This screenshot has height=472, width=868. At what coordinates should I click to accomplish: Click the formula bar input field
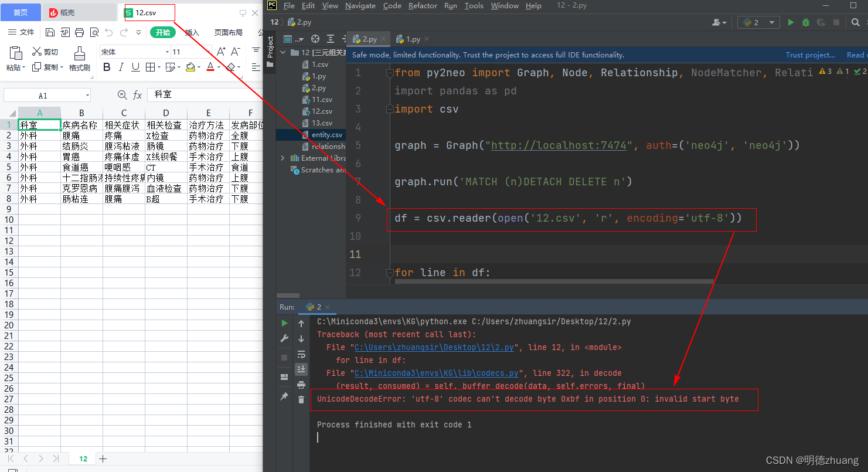point(205,95)
